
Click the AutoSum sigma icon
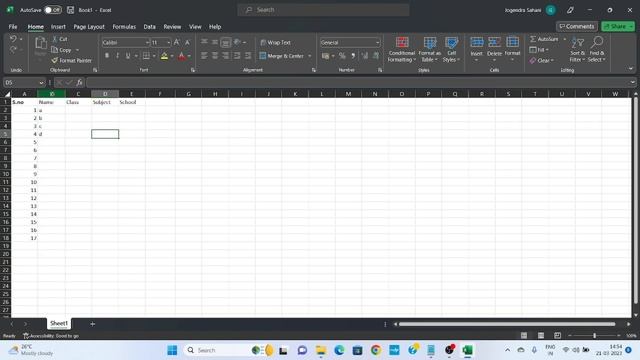click(x=533, y=39)
